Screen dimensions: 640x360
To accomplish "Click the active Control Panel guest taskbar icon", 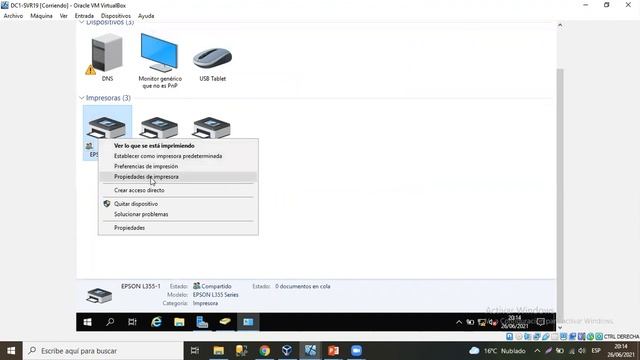I will pos(248,322).
